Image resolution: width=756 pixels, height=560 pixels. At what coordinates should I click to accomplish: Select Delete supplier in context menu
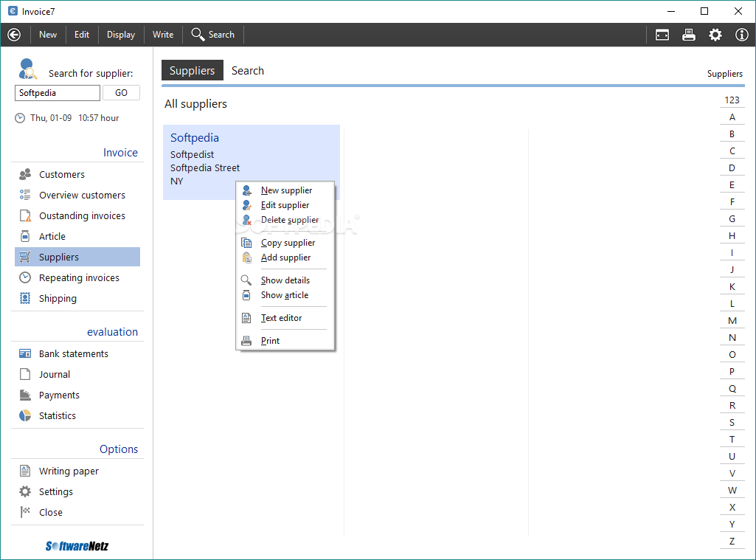[290, 220]
